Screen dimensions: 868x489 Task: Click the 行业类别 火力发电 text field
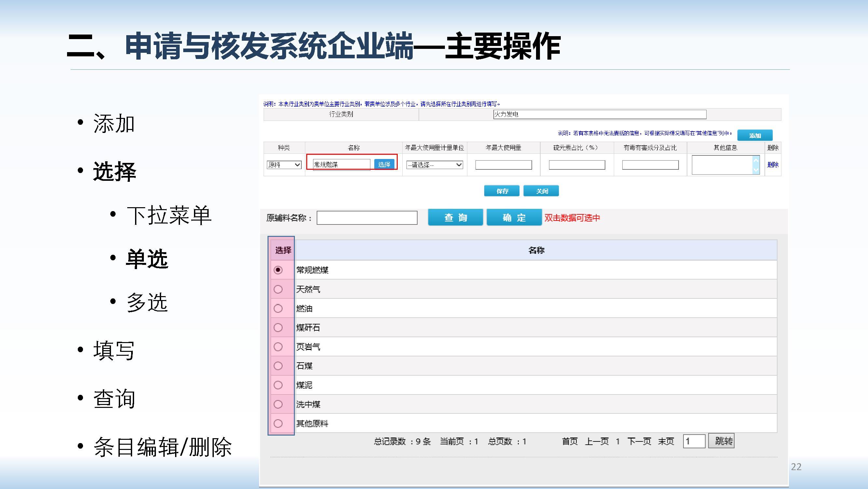(x=599, y=114)
